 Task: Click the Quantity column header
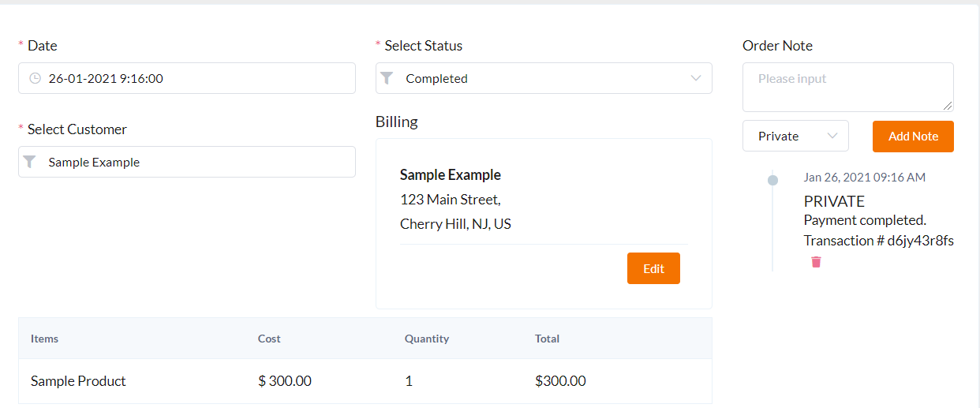427,339
